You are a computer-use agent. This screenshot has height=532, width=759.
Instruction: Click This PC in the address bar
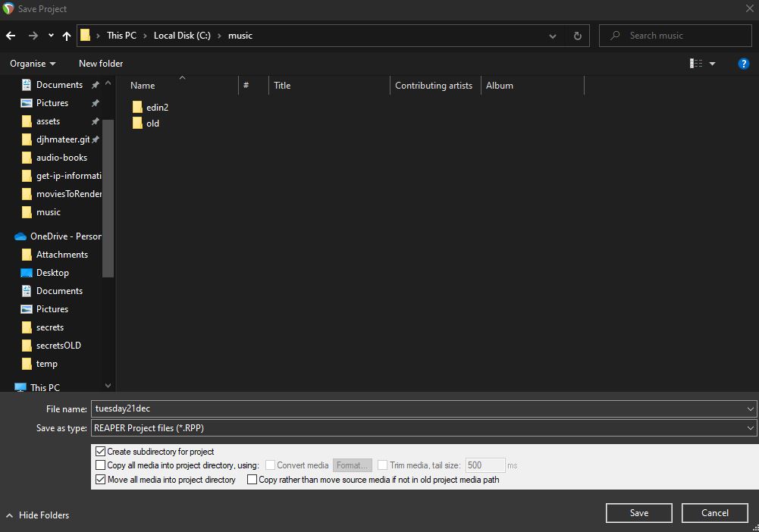(121, 36)
